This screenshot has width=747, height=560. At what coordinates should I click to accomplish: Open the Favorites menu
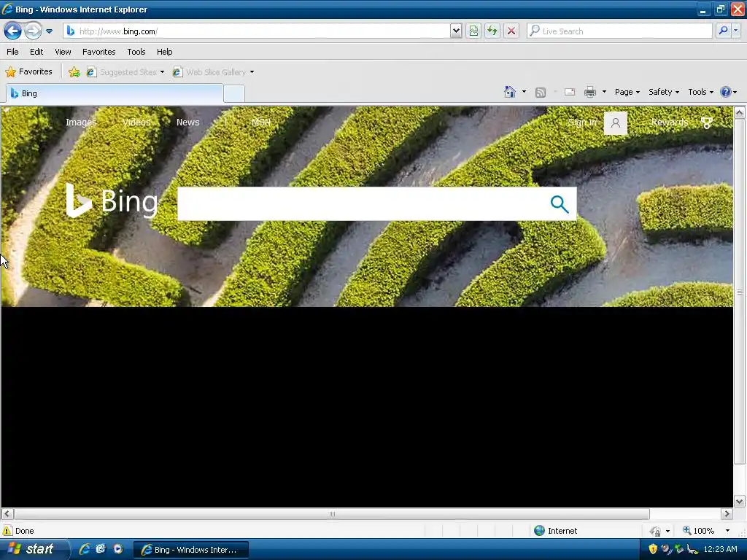click(x=98, y=52)
